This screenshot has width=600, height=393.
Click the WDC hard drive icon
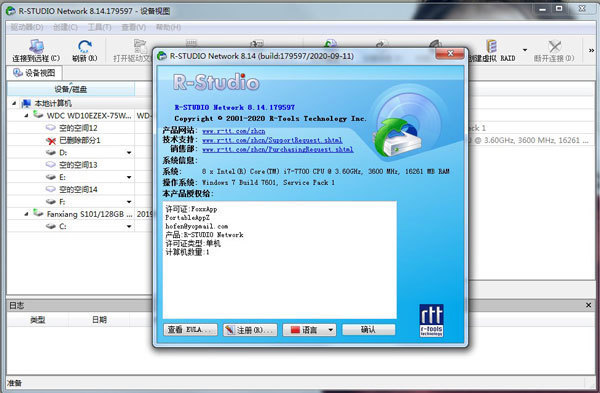click(x=38, y=114)
